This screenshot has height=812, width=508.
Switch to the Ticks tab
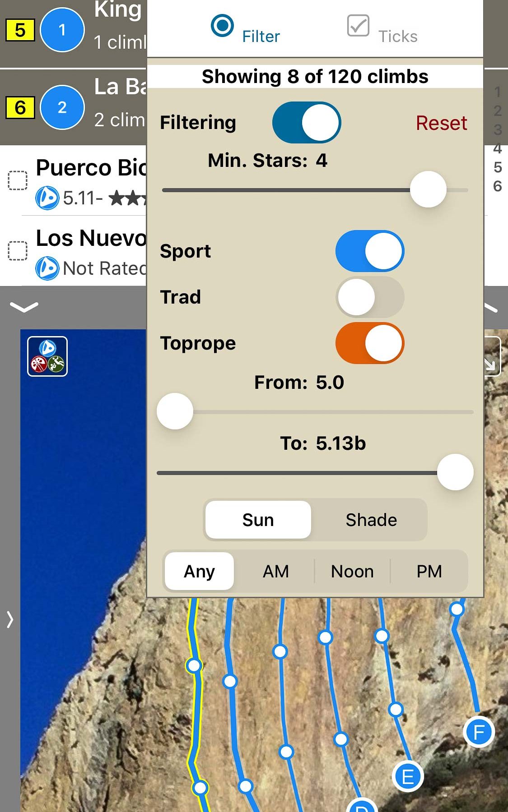pos(382,29)
